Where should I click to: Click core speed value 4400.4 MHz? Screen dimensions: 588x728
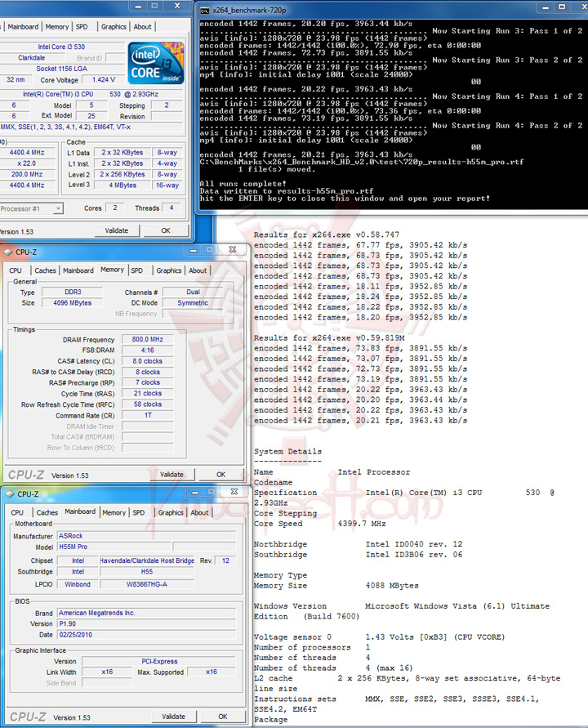(x=26, y=152)
